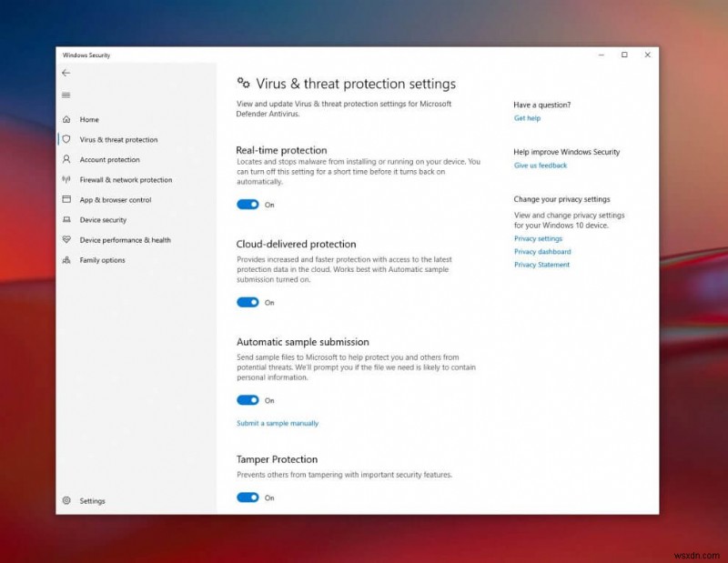Click the back arrow to go back
The height and width of the screenshot is (563, 728).
[66, 73]
